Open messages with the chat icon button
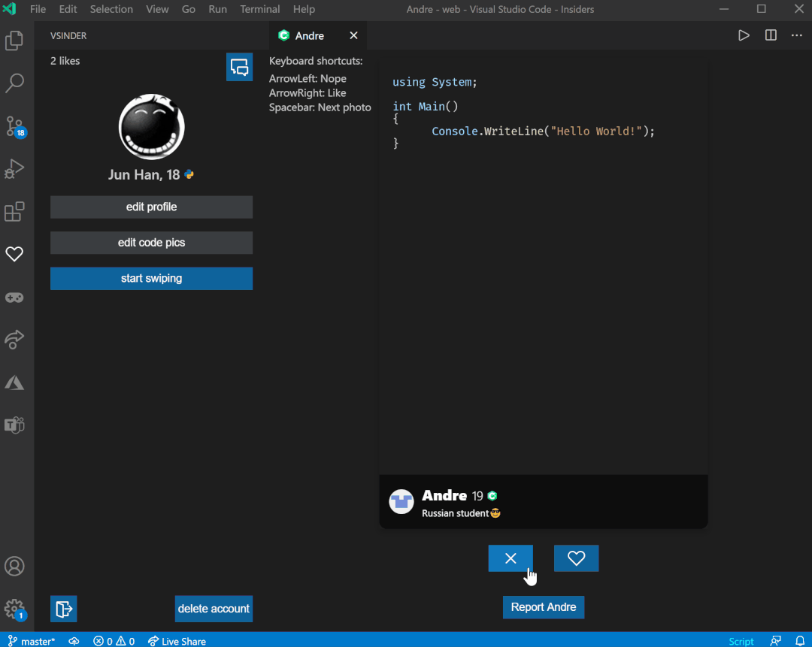 pos(239,67)
